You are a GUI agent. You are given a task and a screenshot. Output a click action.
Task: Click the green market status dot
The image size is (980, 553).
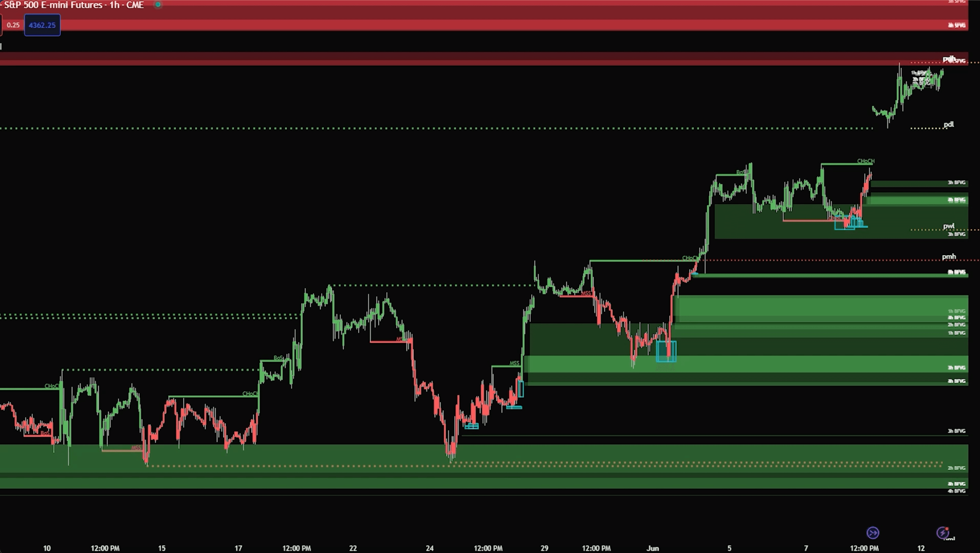tap(158, 5)
